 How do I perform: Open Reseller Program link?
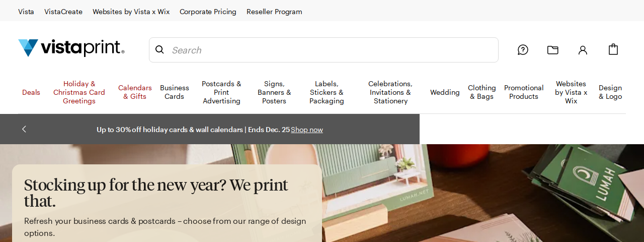274,12
